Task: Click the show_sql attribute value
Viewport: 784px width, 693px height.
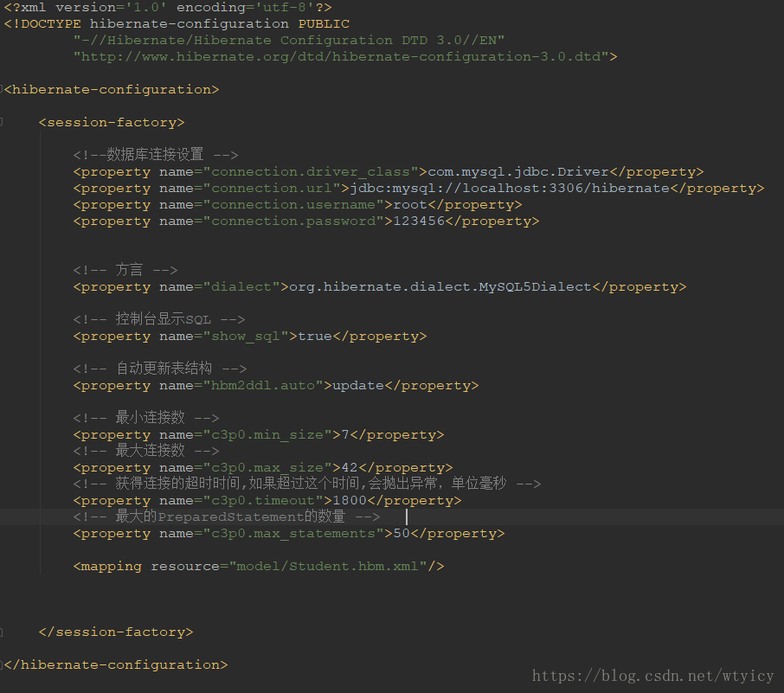Action: tap(246, 337)
